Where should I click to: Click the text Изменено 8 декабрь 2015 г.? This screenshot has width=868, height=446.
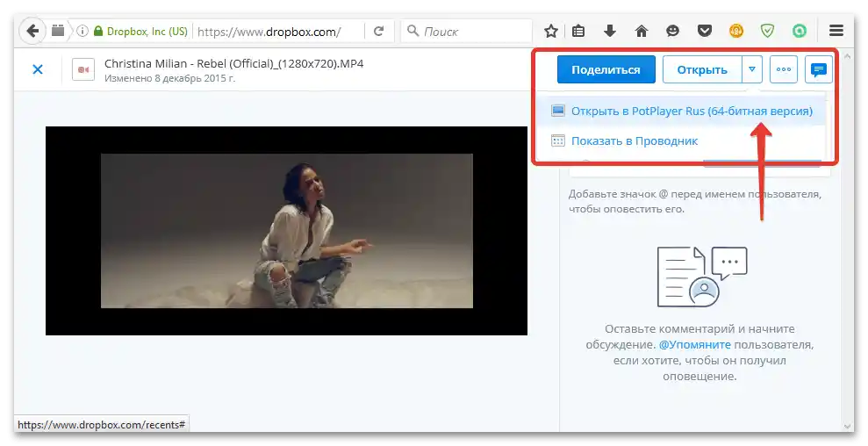[x=170, y=78]
